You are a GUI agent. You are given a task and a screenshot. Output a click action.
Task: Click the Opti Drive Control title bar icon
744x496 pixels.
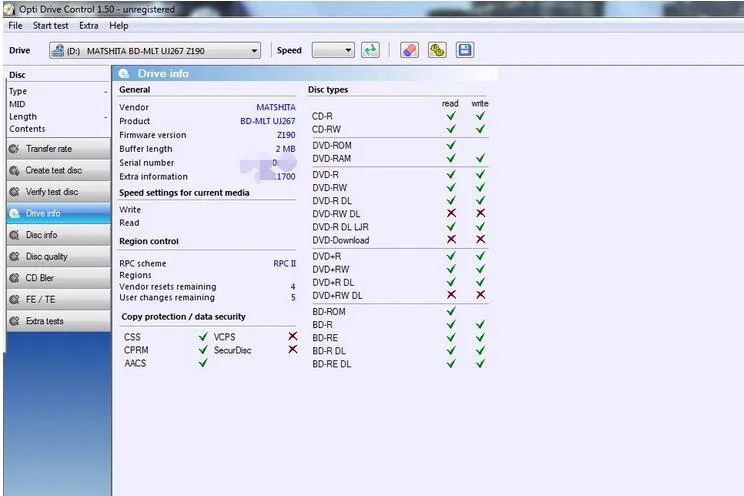9,9
